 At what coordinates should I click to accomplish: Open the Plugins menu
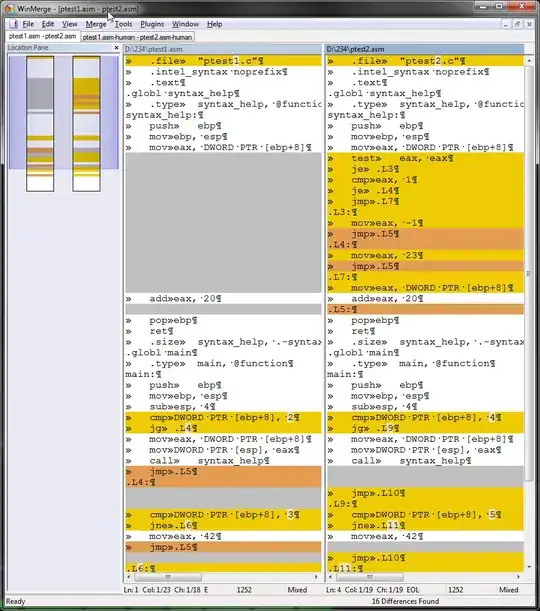[152, 24]
